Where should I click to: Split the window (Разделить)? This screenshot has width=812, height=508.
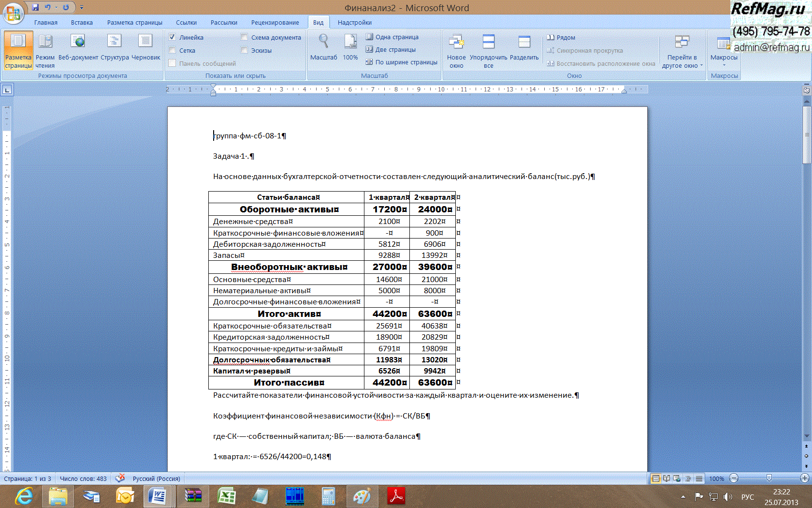pos(524,48)
